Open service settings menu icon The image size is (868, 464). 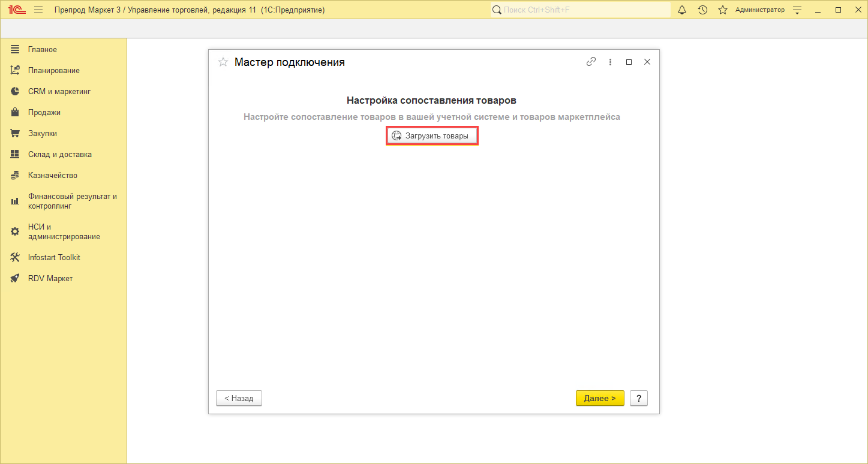(x=797, y=10)
